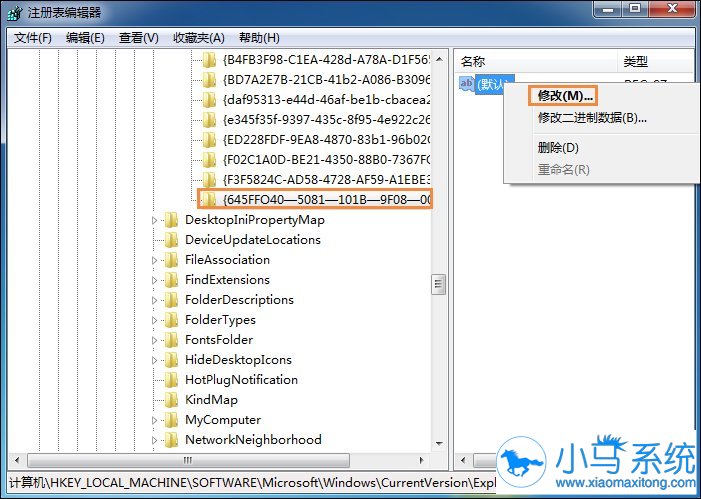Click tree pane vertical scrollbar thumb

[439, 284]
